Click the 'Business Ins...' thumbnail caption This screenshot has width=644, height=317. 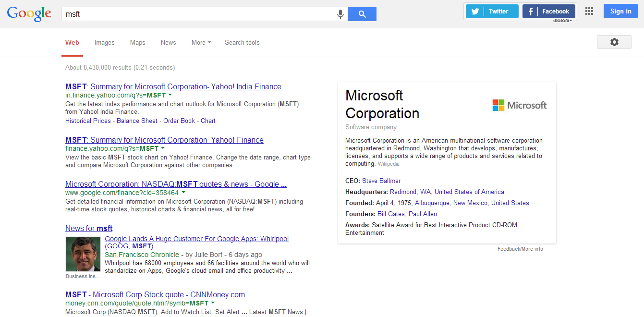pos(83,276)
